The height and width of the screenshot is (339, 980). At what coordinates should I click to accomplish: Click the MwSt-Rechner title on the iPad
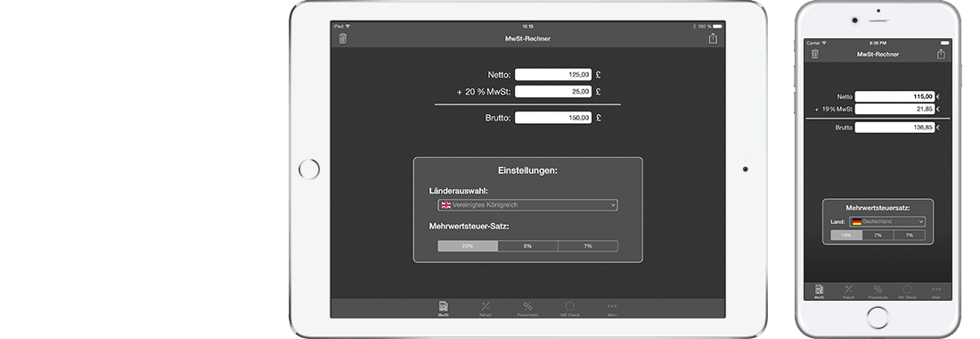(x=527, y=38)
